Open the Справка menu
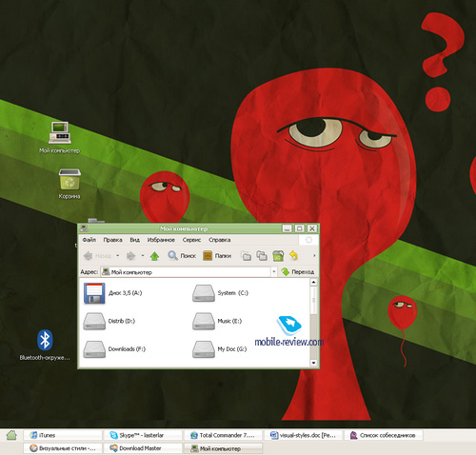The image size is (476, 455). (220, 240)
